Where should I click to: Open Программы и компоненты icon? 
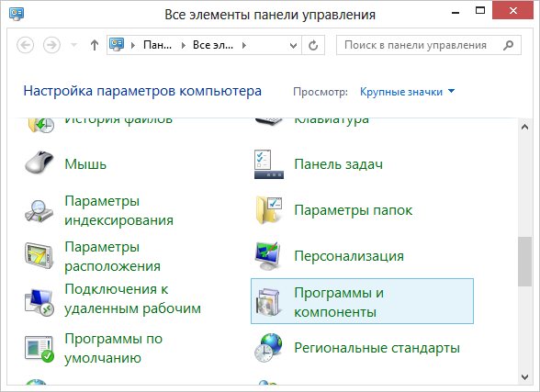click(268, 302)
